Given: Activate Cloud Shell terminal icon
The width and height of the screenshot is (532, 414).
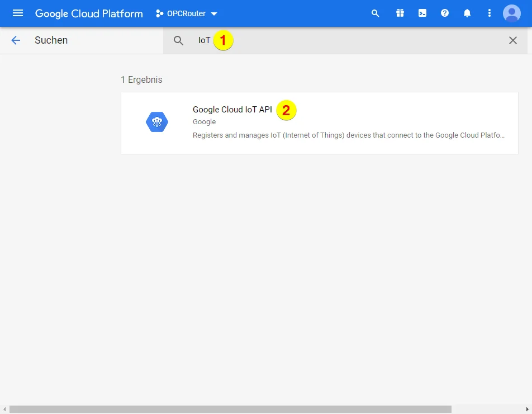Looking at the screenshot, I should (422, 13).
